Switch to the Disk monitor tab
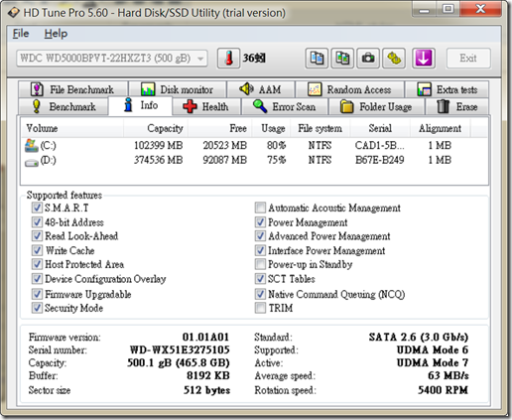512x420 pixels. (178, 89)
